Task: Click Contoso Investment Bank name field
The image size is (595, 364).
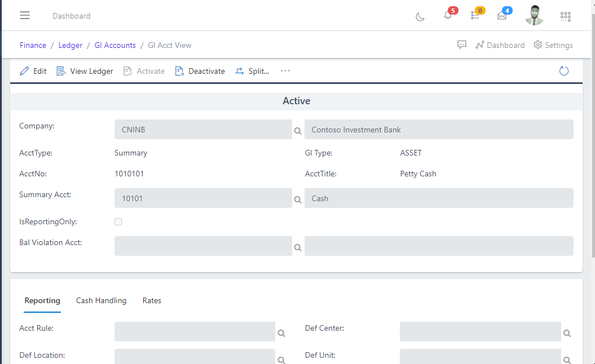Action: (x=439, y=129)
